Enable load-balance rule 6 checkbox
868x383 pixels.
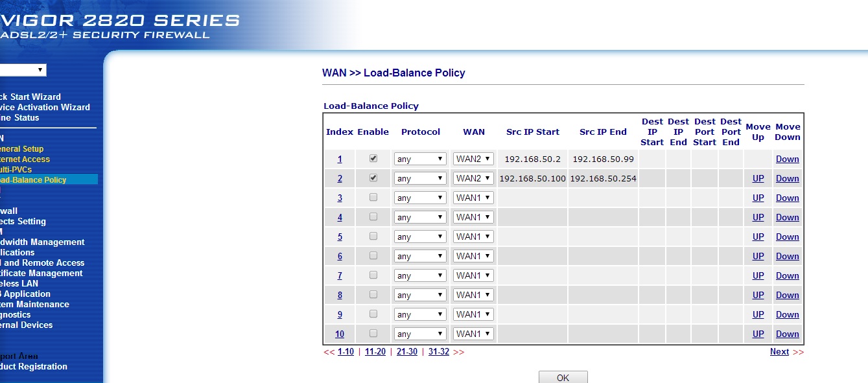(x=373, y=255)
